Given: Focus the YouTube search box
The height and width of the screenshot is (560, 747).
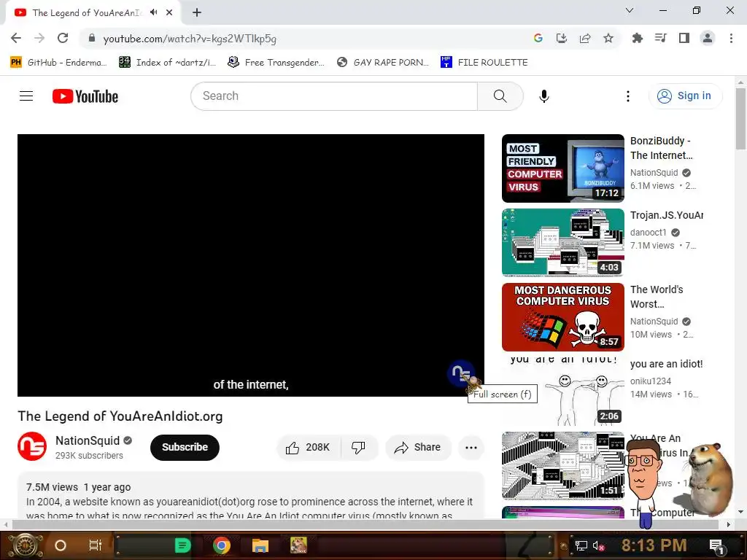Looking at the screenshot, I should point(334,96).
